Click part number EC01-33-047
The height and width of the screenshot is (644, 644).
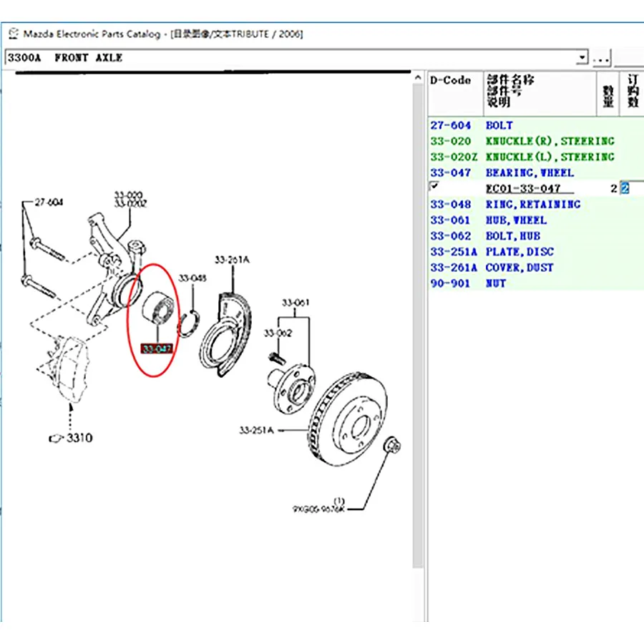click(523, 188)
